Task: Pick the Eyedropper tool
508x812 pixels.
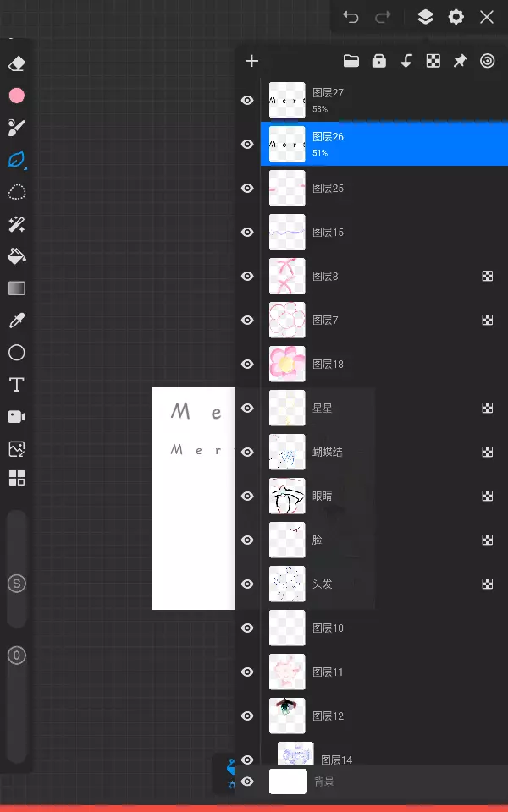Action: (17, 321)
